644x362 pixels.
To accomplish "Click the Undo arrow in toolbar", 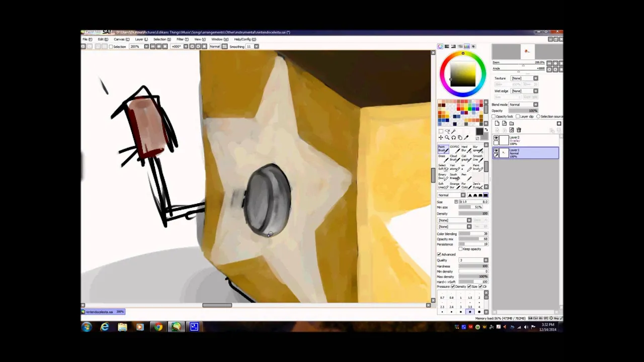I will [83, 46].
